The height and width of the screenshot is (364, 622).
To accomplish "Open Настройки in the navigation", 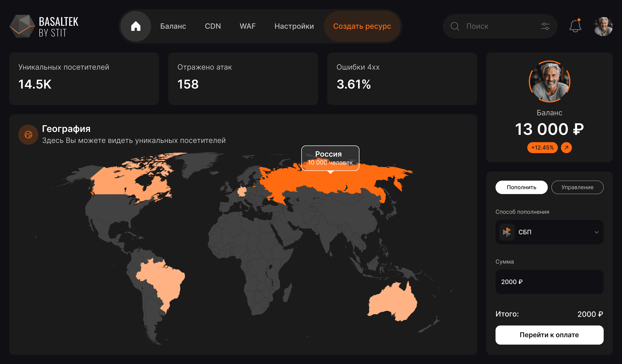I will tap(294, 26).
